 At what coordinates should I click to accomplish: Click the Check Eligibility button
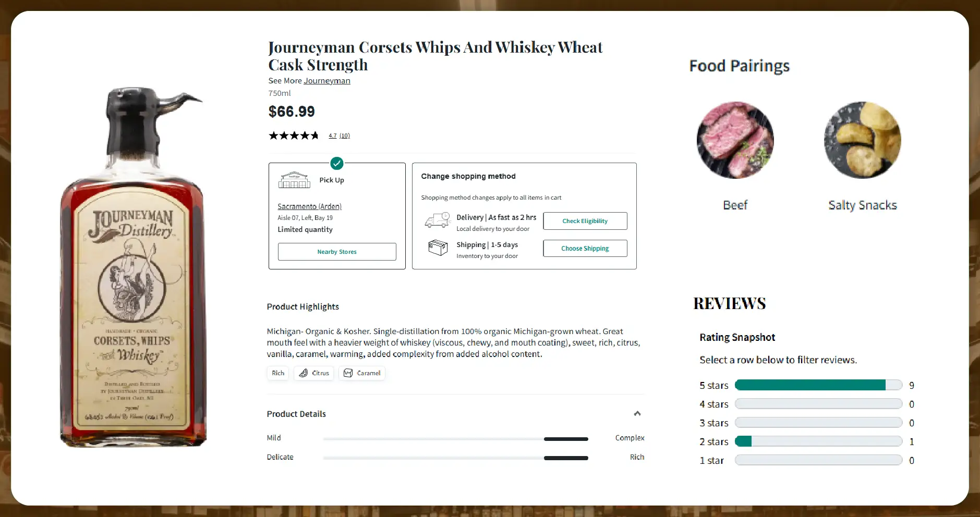pyautogui.click(x=585, y=220)
